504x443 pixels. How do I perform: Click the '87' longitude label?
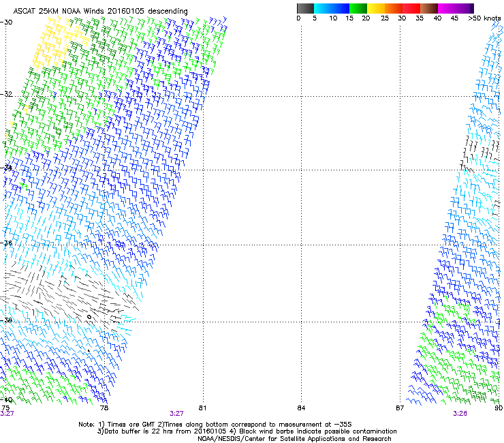point(400,408)
